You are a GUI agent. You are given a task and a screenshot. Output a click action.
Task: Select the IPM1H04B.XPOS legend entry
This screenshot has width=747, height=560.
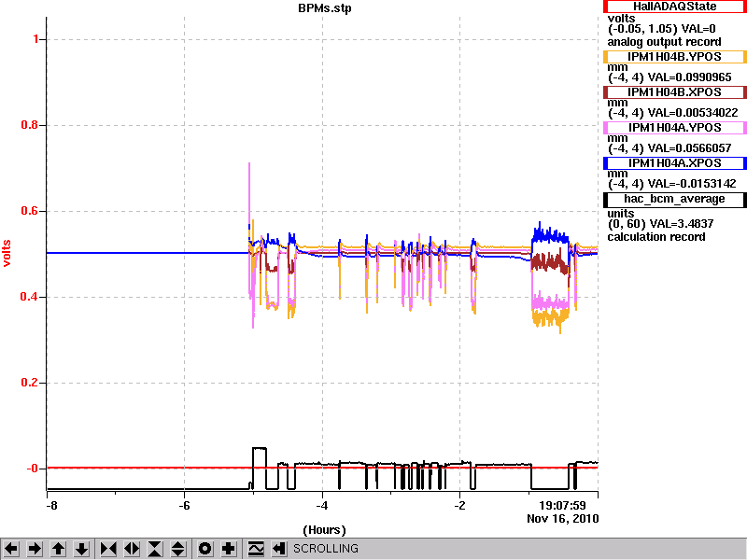[x=674, y=92]
